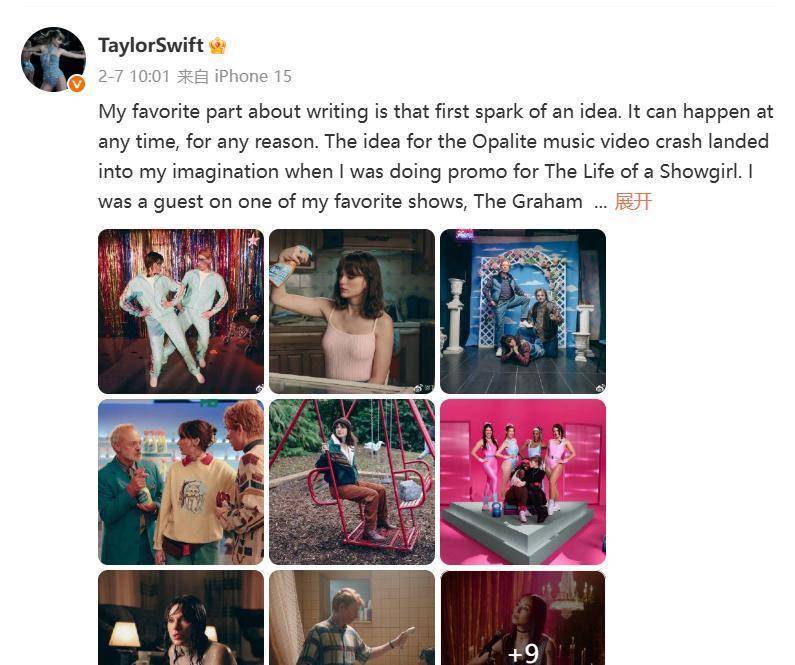Click the orange verified badge on avatar
This screenshot has height=665, width=795.
click(x=77, y=84)
